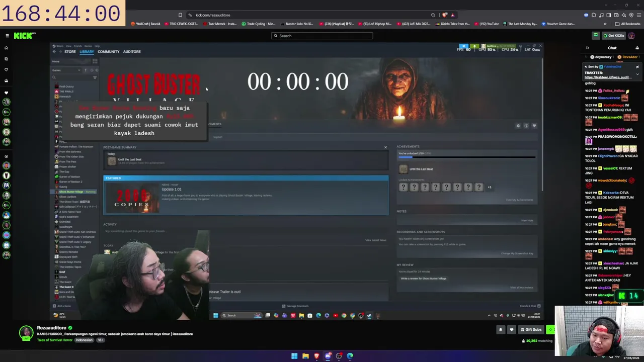Open the library filter options icon
The image size is (644, 362).
click(x=95, y=77)
